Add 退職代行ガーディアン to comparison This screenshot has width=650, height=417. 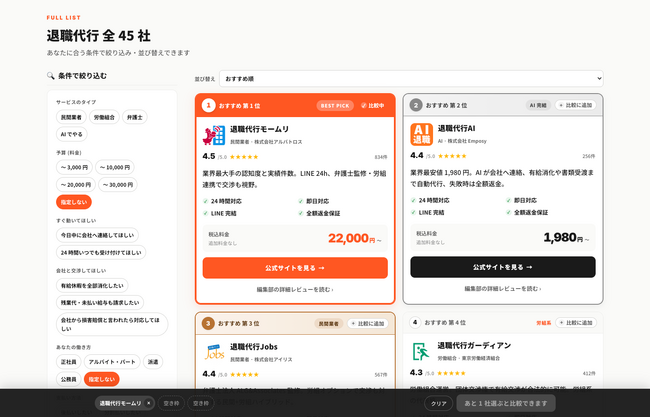click(x=576, y=322)
